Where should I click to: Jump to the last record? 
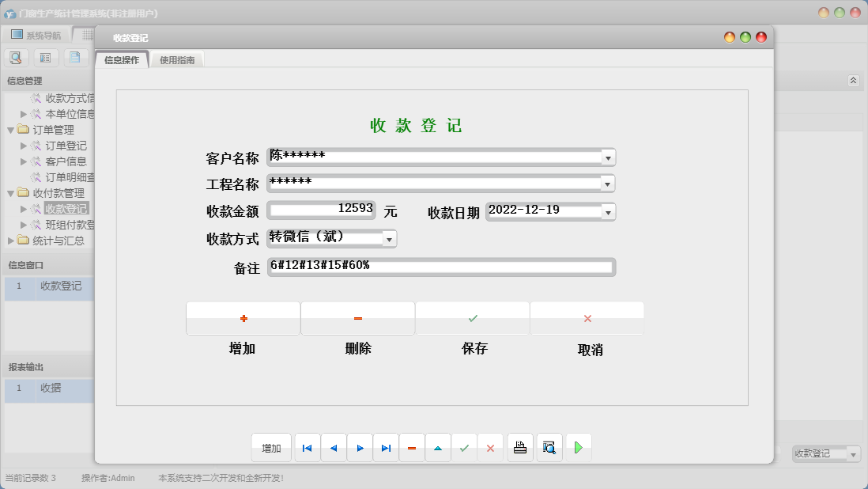point(386,448)
